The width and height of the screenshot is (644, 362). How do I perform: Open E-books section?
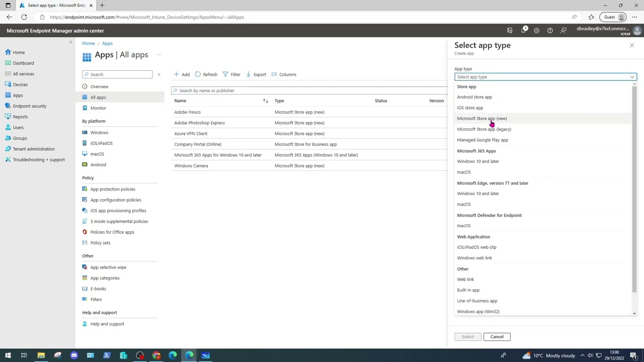pos(98,289)
